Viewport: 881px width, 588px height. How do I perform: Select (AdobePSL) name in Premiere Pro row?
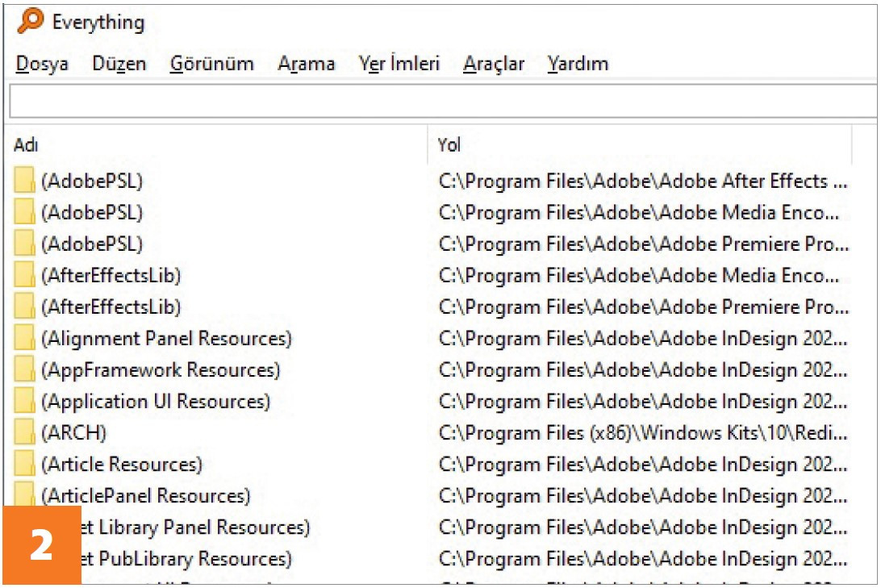point(92,244)
